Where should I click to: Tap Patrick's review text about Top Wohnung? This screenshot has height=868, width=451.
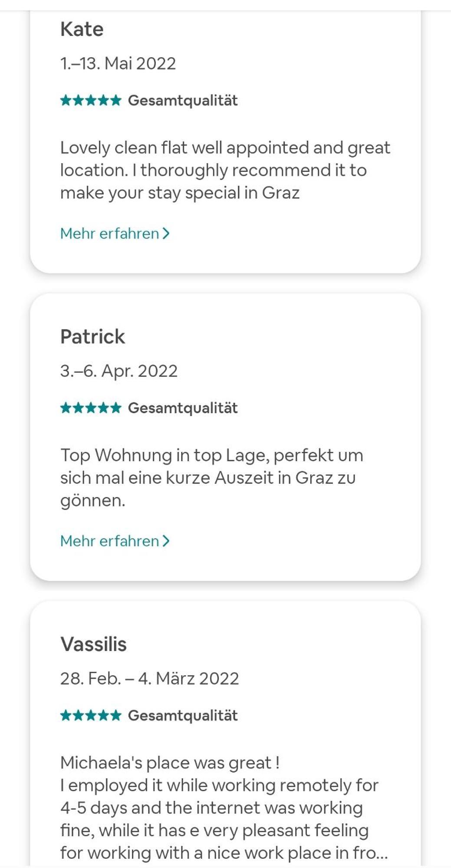pyautogui.click(x=212, y=478)
